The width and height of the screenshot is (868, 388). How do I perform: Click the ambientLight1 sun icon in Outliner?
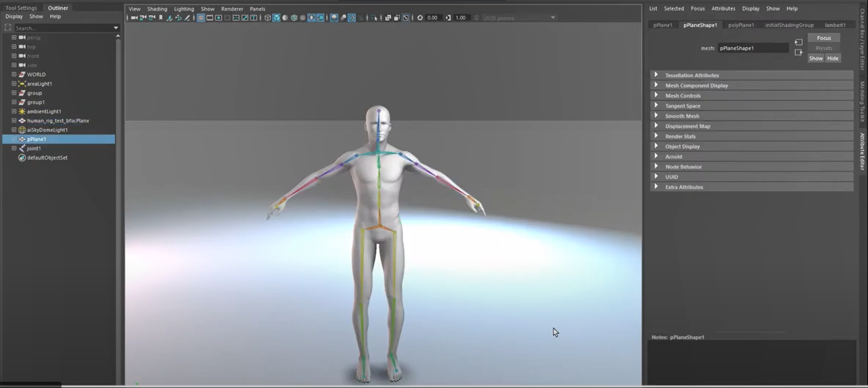(x=22, y=112)
